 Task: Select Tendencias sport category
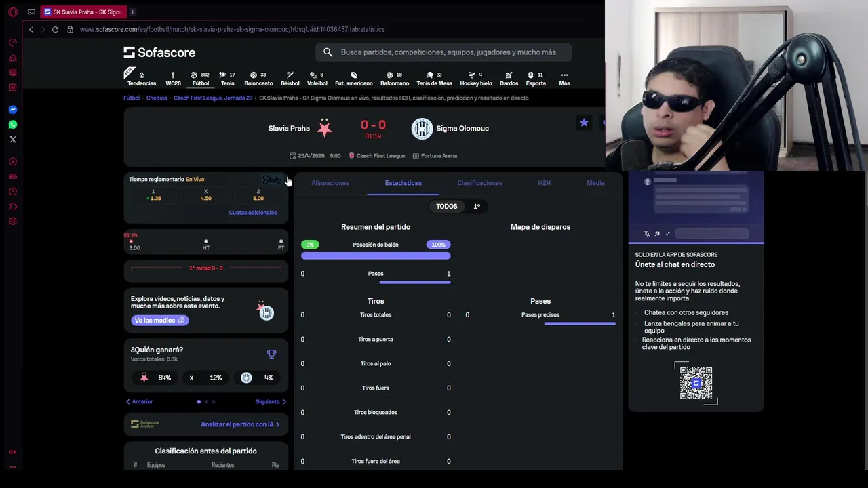141,79
